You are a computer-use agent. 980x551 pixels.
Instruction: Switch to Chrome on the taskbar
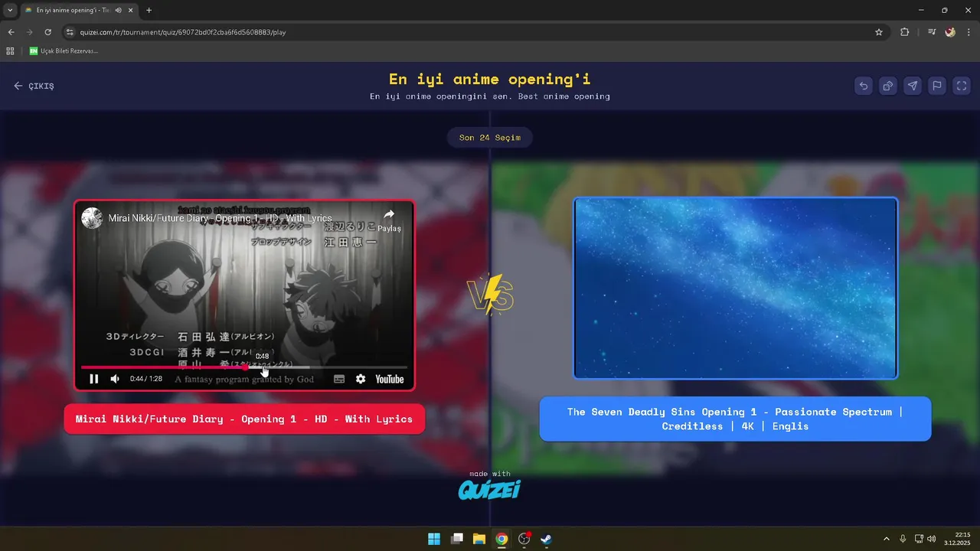coord(501,539)
